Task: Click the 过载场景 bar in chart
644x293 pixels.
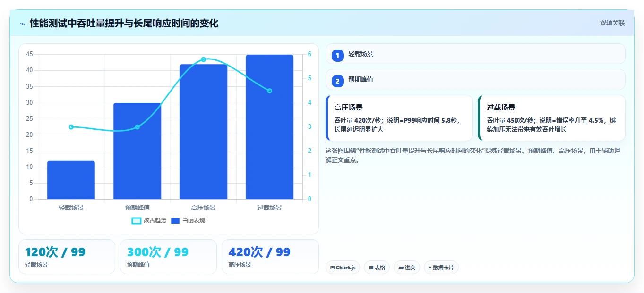Action: tap(269, 127)
